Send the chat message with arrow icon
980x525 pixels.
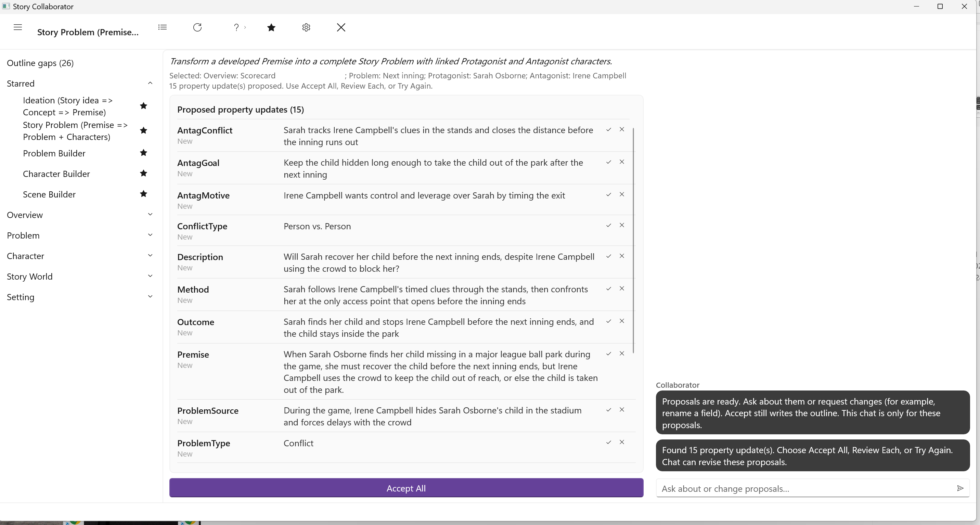[x=960, y=488]
